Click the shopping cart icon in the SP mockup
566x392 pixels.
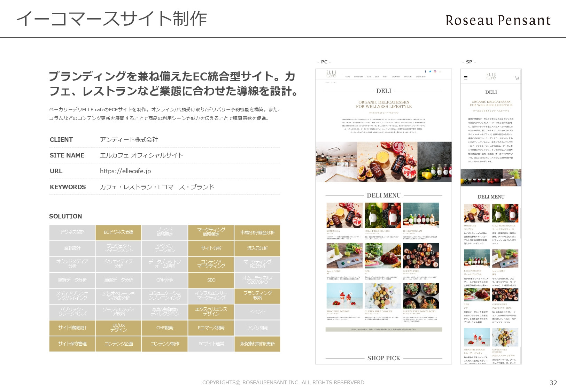click(x=517, y=78)
